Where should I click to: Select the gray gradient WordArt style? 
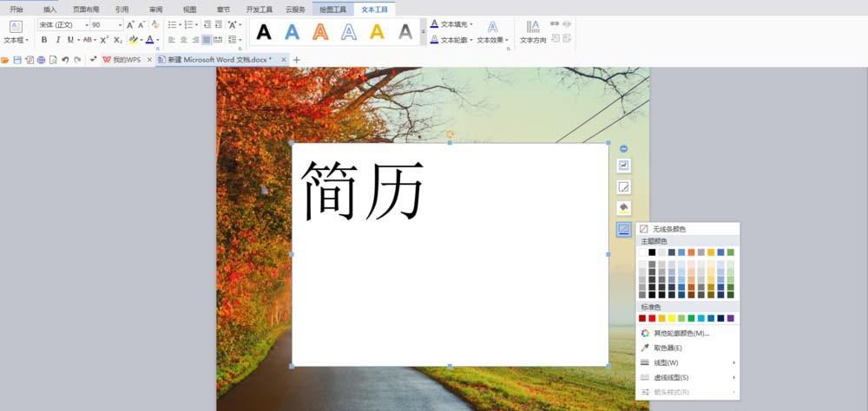tap(405, 32)
